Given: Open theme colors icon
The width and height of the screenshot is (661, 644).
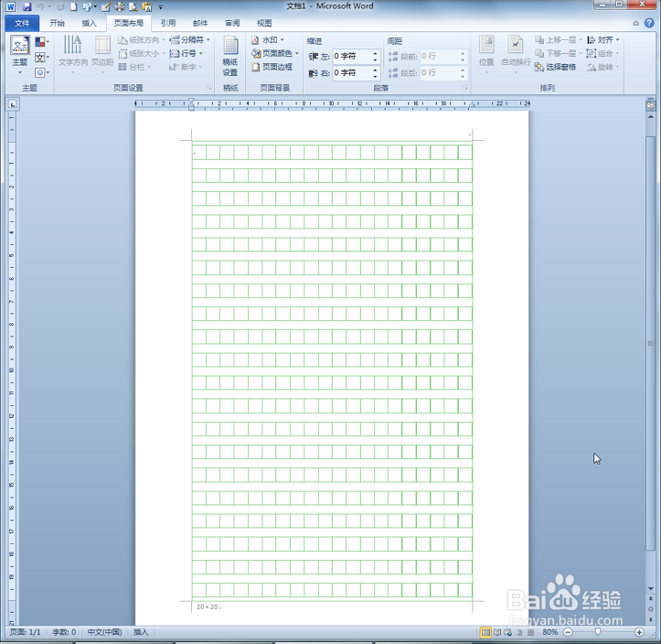Looking at the screenshot, I should point(40,42).
